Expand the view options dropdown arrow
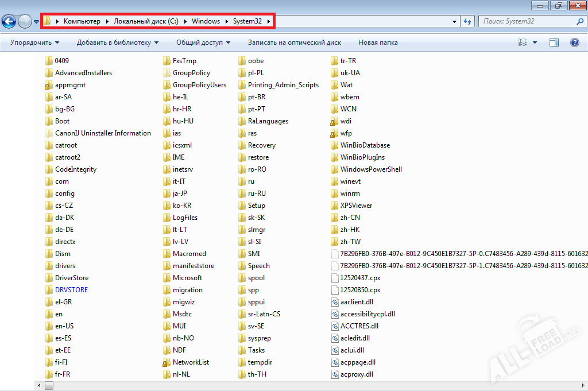 535,42
